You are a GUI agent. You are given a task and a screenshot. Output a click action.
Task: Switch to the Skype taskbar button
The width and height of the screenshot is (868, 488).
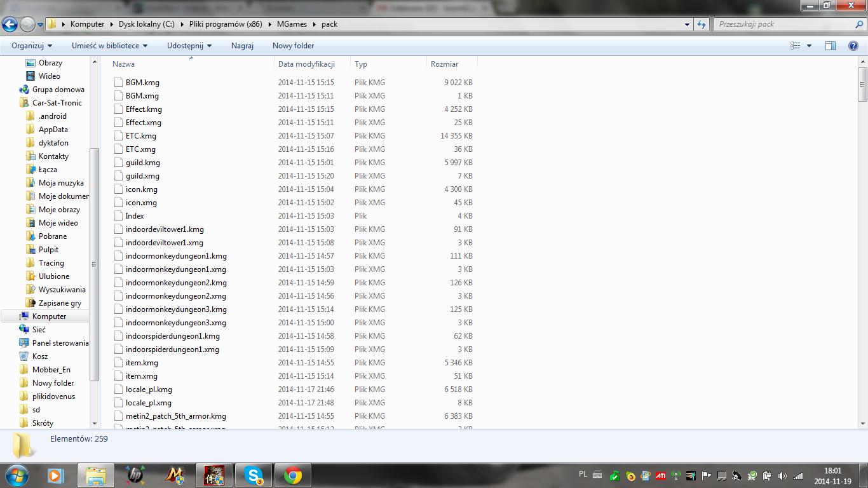[x=254, y=475]
